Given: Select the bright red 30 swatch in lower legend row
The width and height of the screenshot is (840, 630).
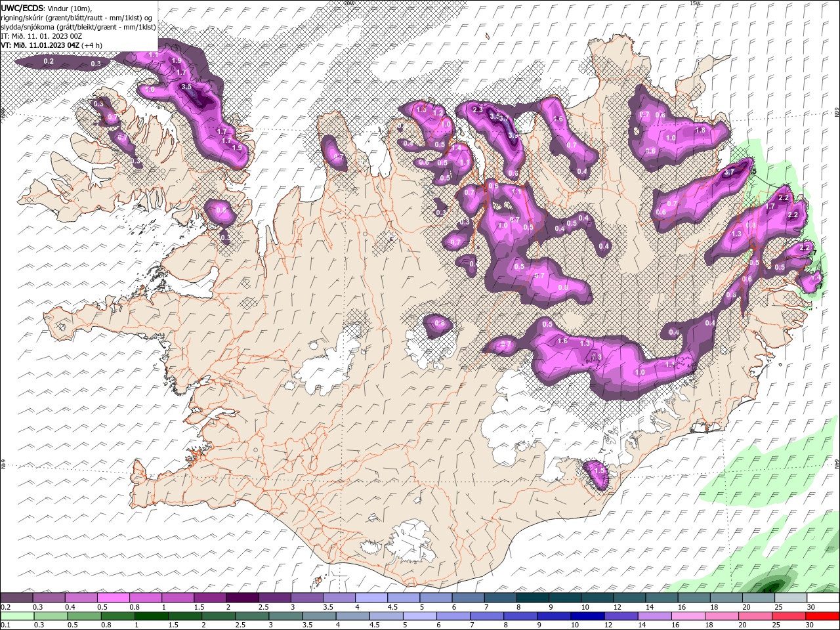Looking at the screenshot, I should tap(823, 616).
